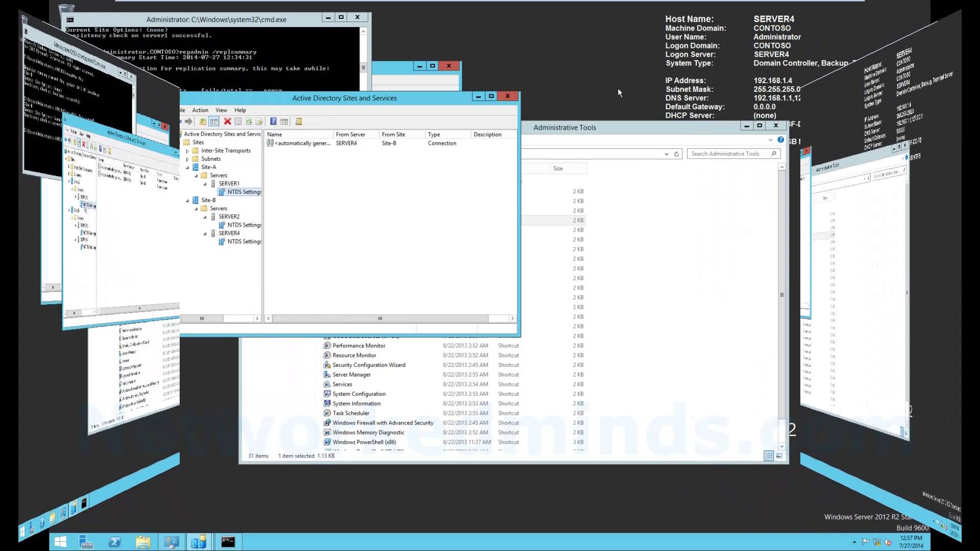Click the red Delete X toolbar icon

227,121
